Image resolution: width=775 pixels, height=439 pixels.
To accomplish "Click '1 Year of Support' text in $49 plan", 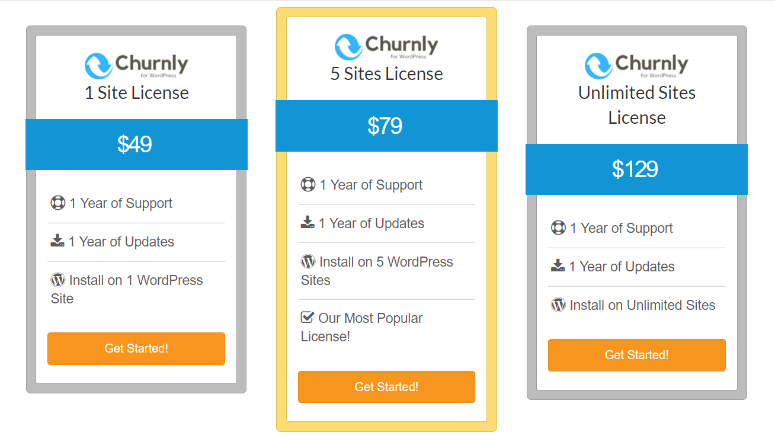I will [121, 203].
